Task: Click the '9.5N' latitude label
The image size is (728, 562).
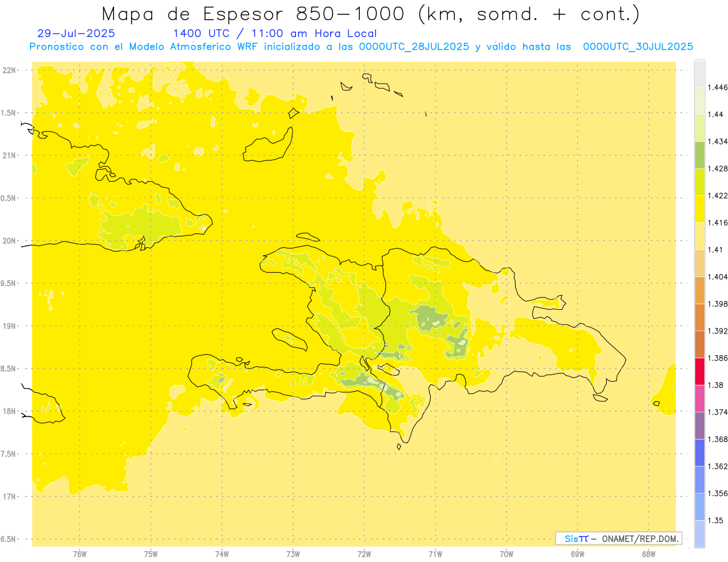Action: point(9,283)
